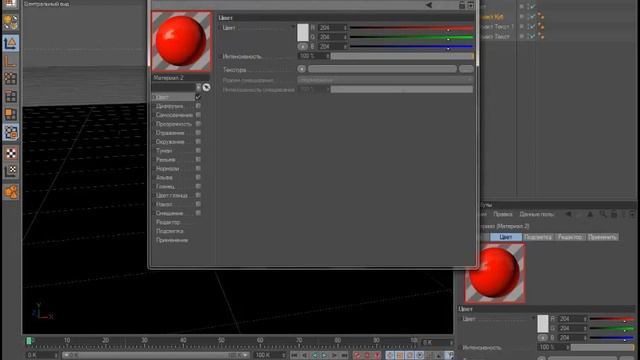Click the R value stepper arrows in editor
The width and height of the screenshot is (640, 360).
(345, 27)
